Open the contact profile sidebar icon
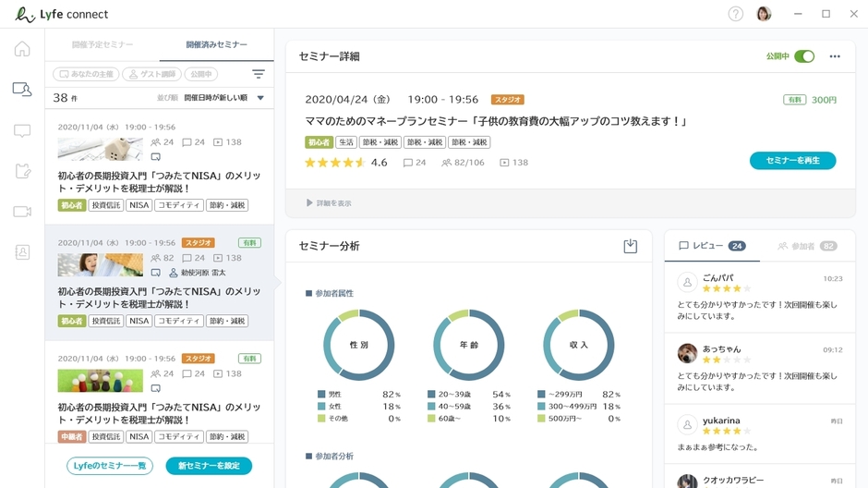The height and width of the screenshot is (488, 868). point(22,252)
